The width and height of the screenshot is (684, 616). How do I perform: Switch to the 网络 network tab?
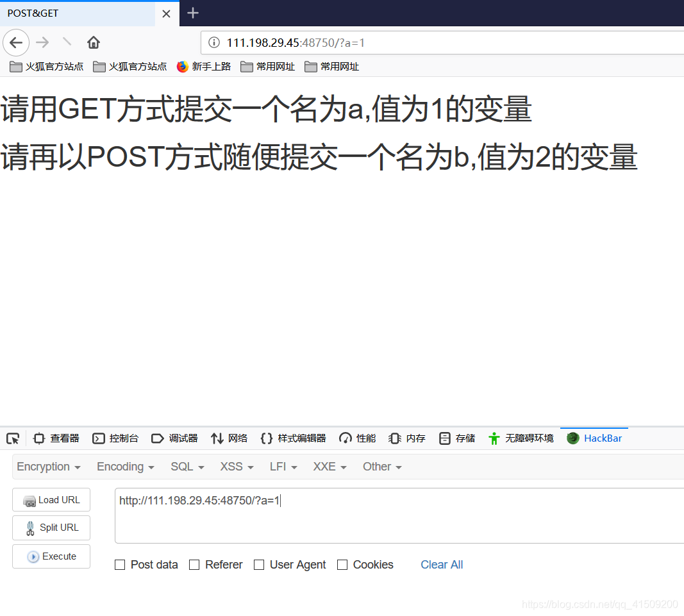229,438
